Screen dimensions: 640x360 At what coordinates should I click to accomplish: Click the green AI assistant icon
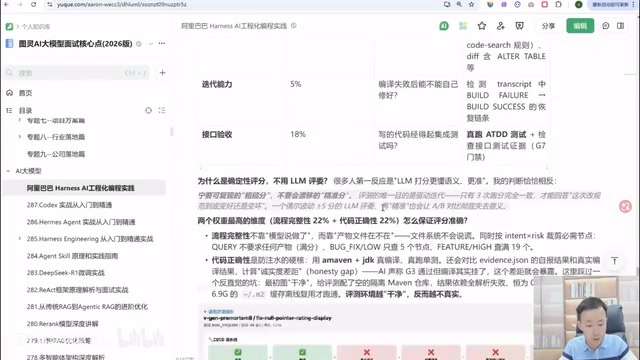[x=444, y=26]
